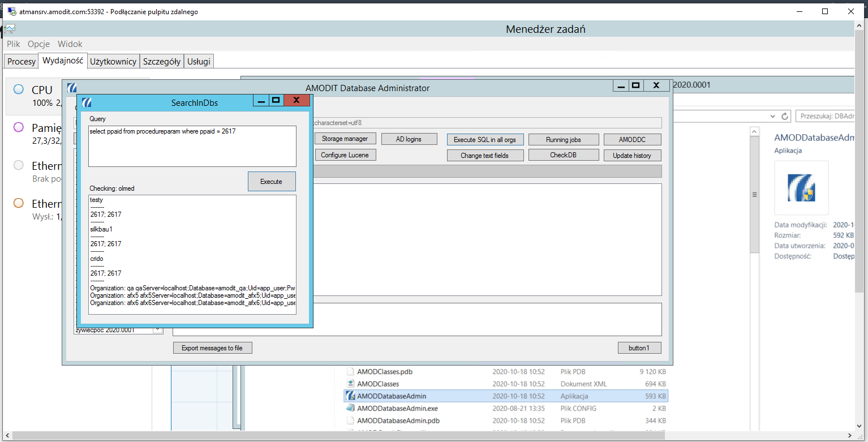Switch to the Procesy tab
Image resolution: width=868 pixels, height=442 pixels.
(22, 62)
